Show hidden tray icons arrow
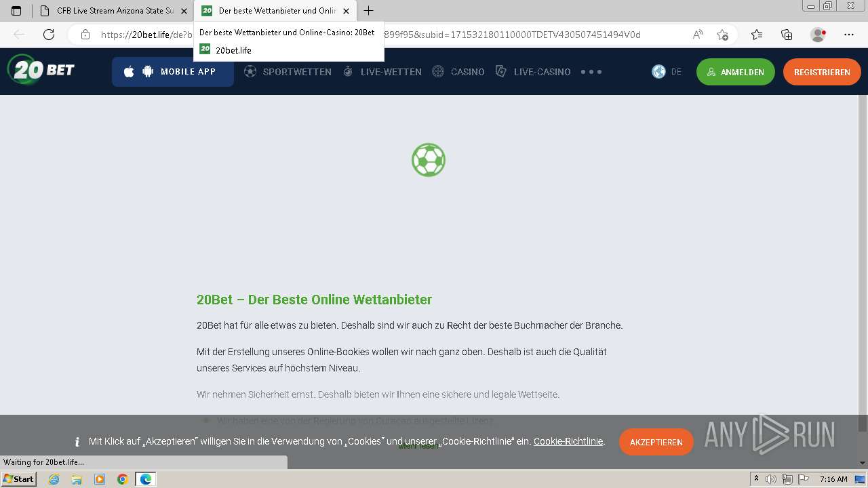The image size is (868, 488). (x=757, y=479)
